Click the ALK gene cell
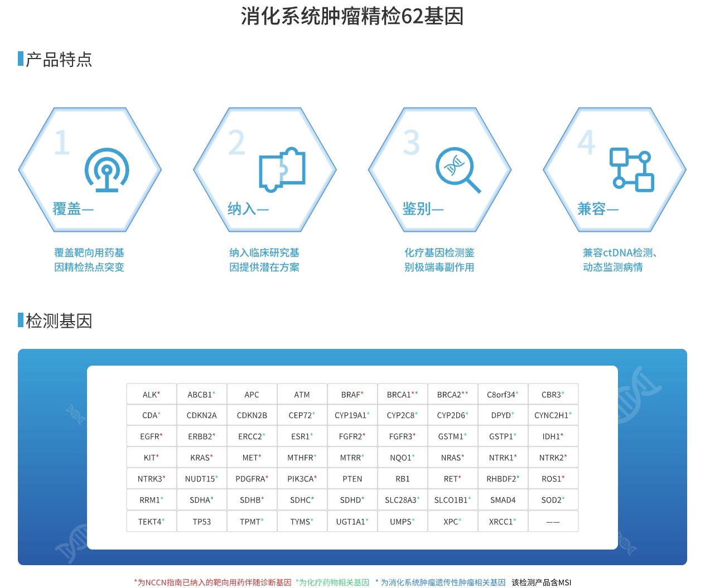Viewport: 705px width, 588px height. [151, 395]
